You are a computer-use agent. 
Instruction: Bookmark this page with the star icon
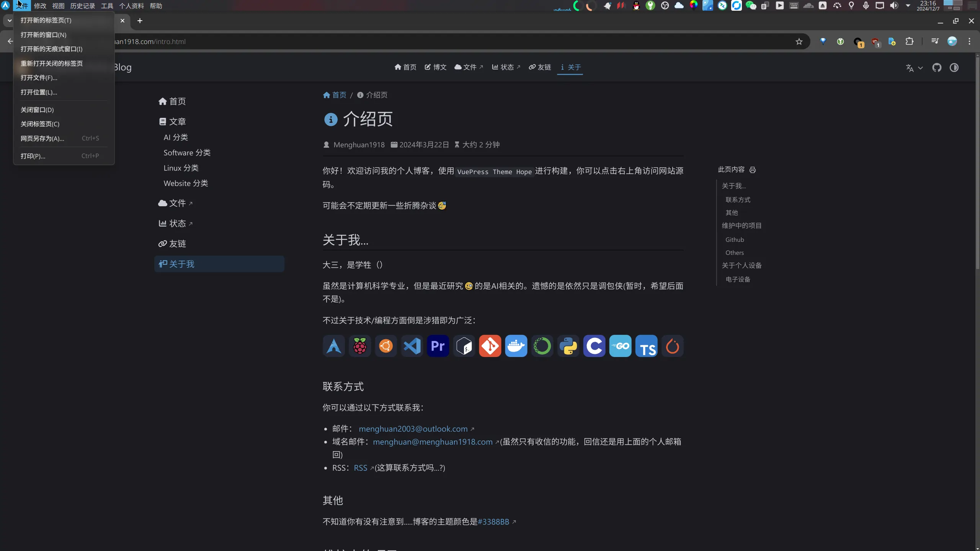[799, 42]
